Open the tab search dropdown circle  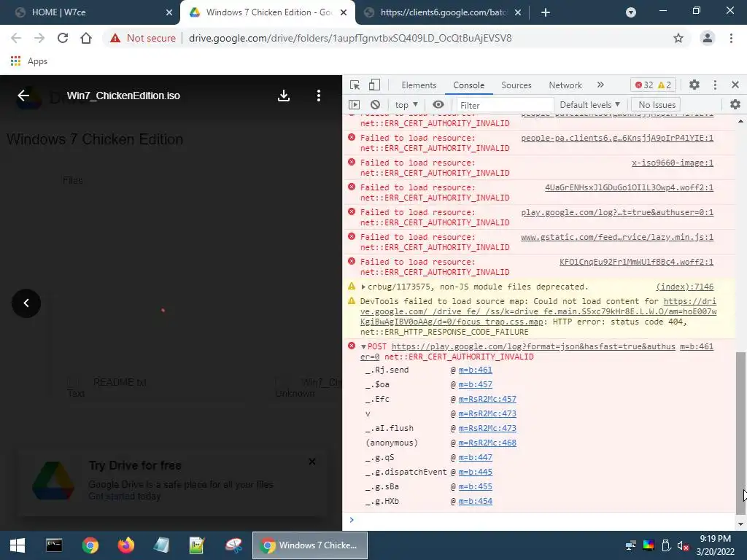(631, 12)
